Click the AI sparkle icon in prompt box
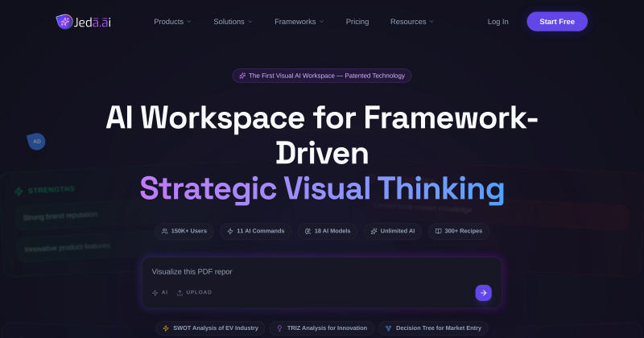The image size is (644, 338). pos(155,293)
